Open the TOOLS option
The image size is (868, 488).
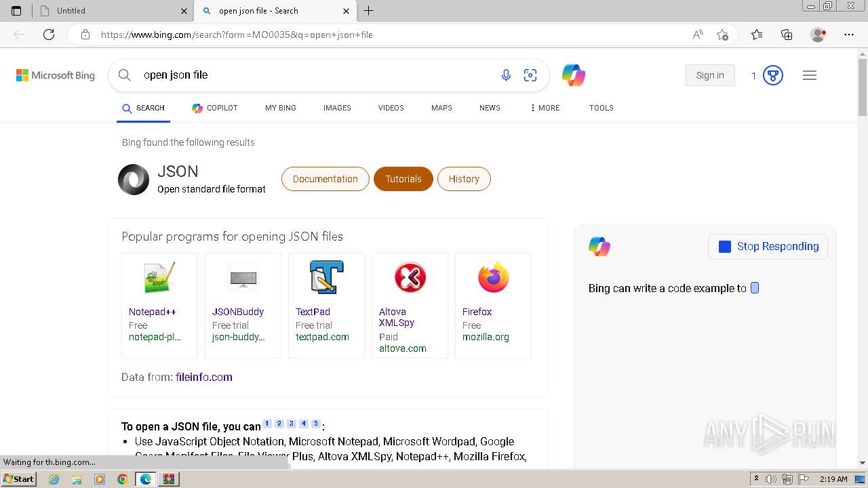pyautogui.click(x=601, y=108)
